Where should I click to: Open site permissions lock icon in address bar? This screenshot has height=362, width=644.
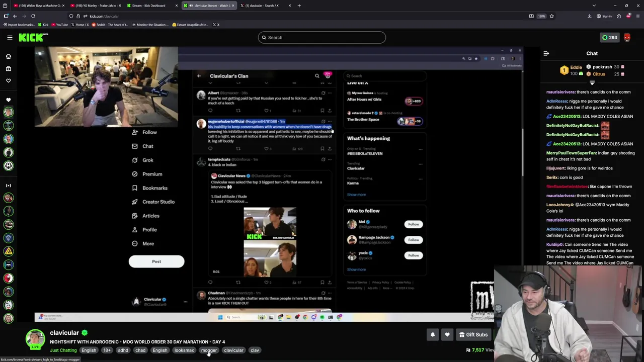tap(78, 16)
